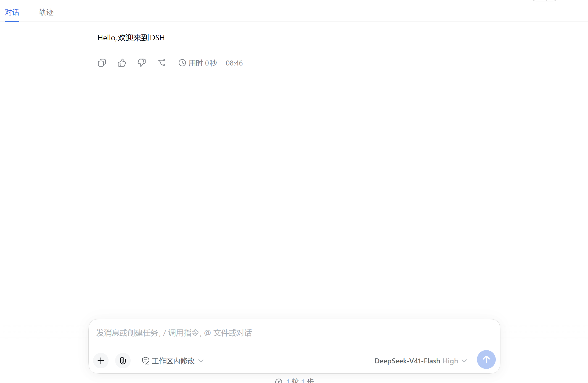Copy the Hello welcome message
This screenshot has width=588, height=383.
[x=102, y=63]
